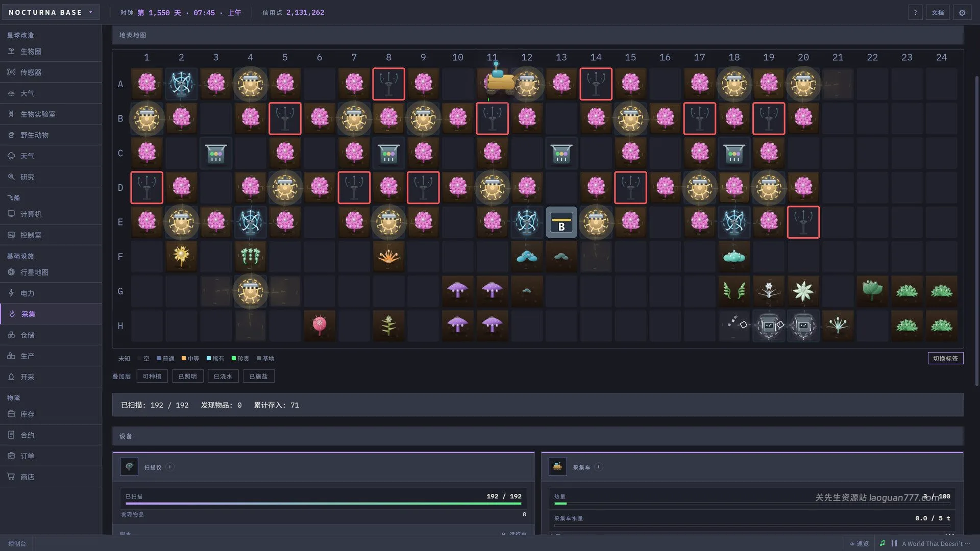980x551 pixels.
Task: Open the 生物圈 sidebar section
Action: (x=51, y=52)
